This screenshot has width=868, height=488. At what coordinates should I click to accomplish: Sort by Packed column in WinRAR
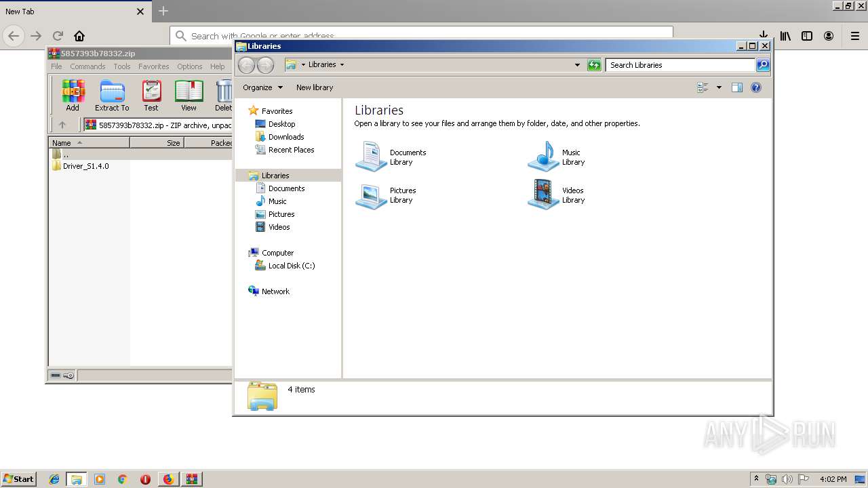tap(209, 143)
